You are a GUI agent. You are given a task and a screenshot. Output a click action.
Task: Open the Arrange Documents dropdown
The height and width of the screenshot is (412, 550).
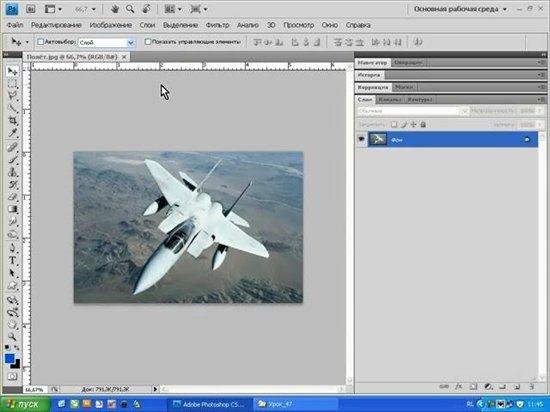click(x=173, y=9)
